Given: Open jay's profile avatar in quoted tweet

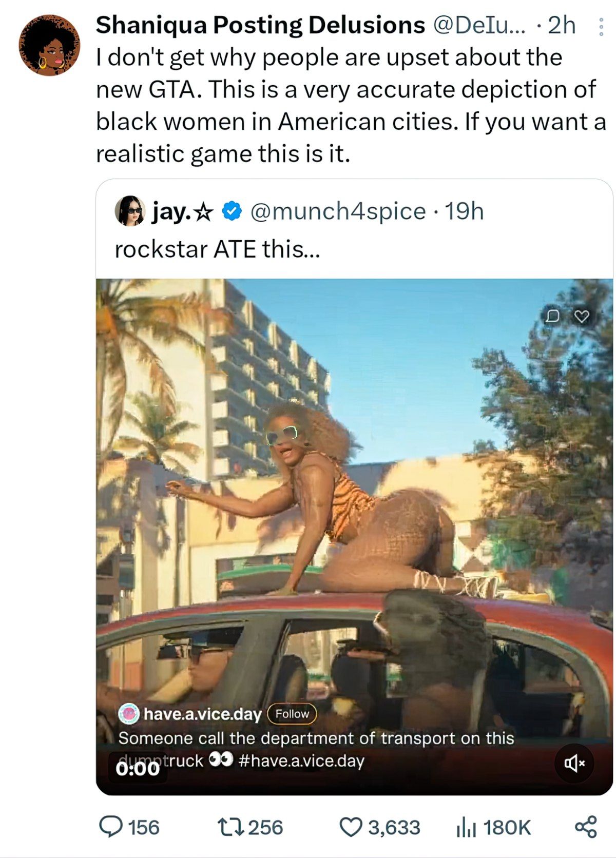Looking at the screenshot, I should click(130, 211).
